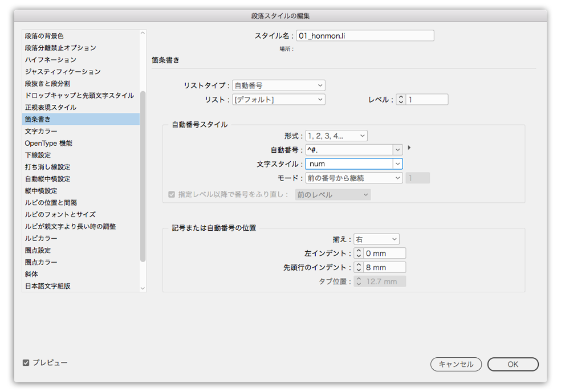Open the リストタイプ dropdown

(x=278, y=85)
